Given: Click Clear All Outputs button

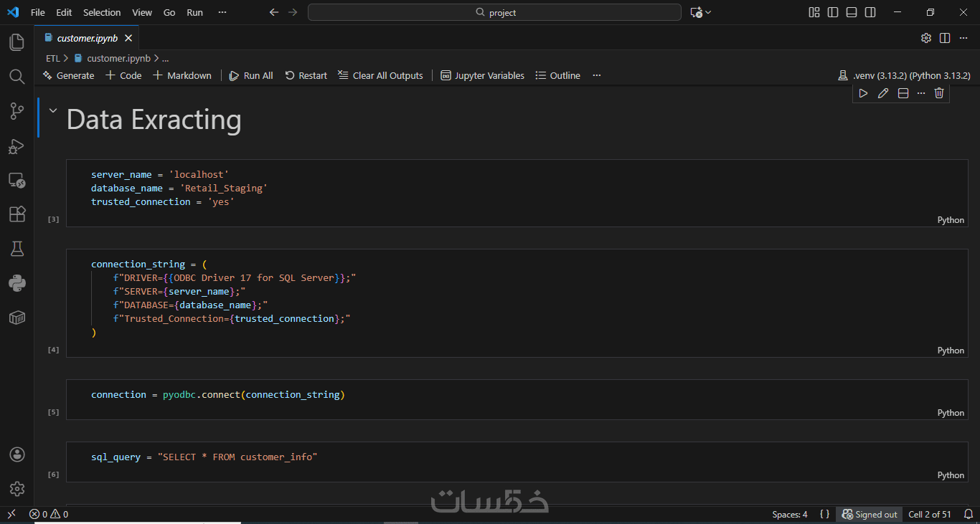Looking at the screenshot, I should tap(380, 75).
